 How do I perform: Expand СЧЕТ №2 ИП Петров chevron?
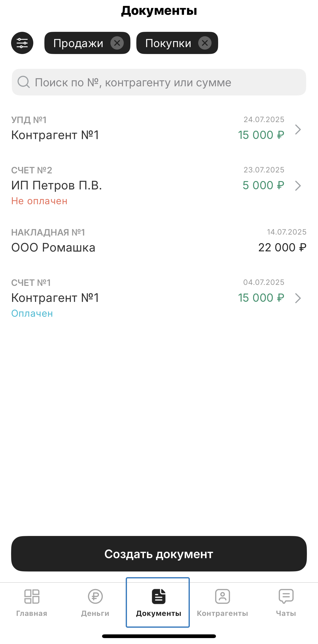[x=298, y=185]
